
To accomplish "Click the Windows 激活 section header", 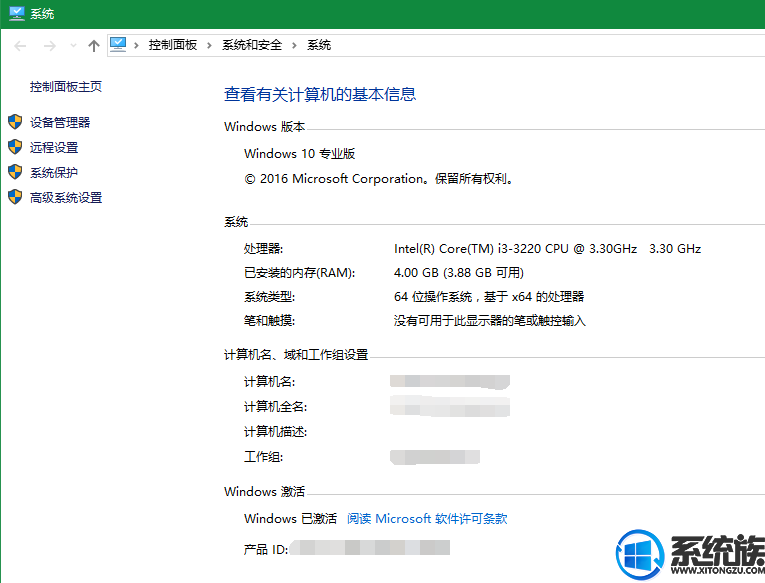I will point(264,491).
